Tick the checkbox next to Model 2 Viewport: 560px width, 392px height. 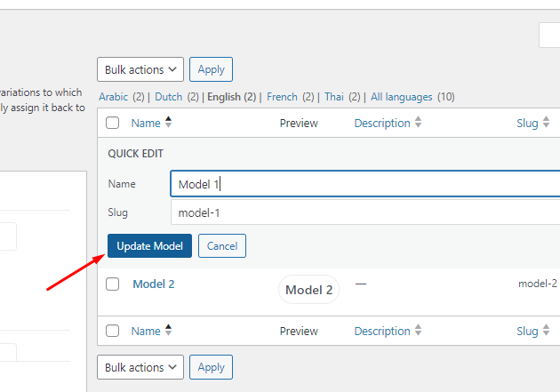(113, 284)
